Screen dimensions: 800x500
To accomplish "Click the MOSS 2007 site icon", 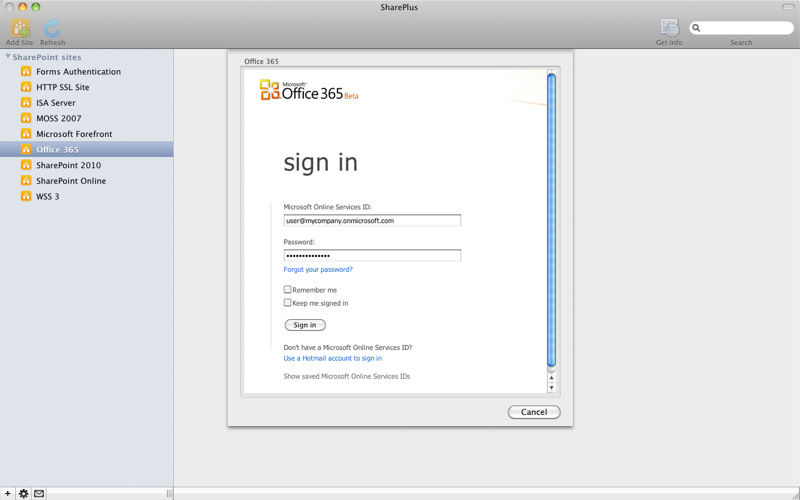I will 26,118.
